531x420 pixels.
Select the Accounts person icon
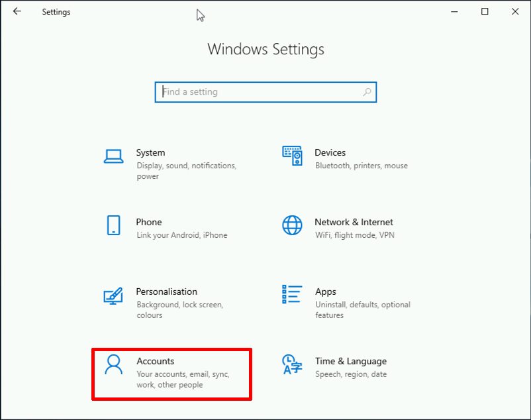click(x=113, y=364)
